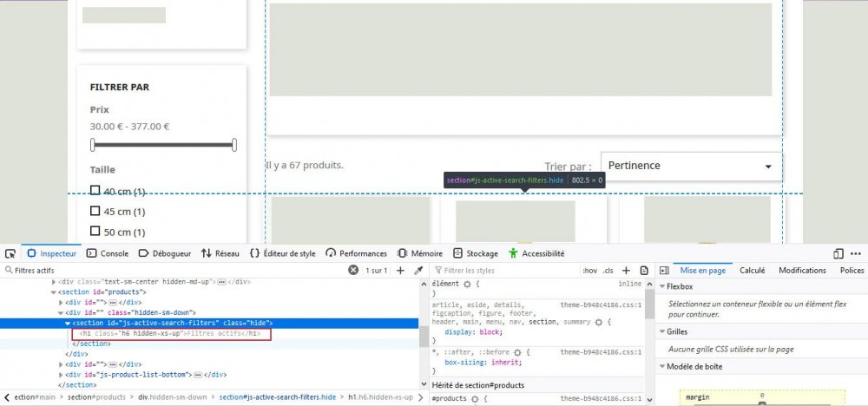The image size is (868, 406).
Task: Check the 50 cm size filter
Action: point(95,232)
